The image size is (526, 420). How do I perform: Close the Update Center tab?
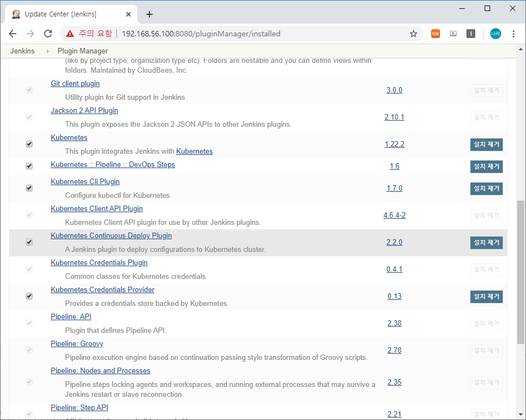[x=128, y=14]
